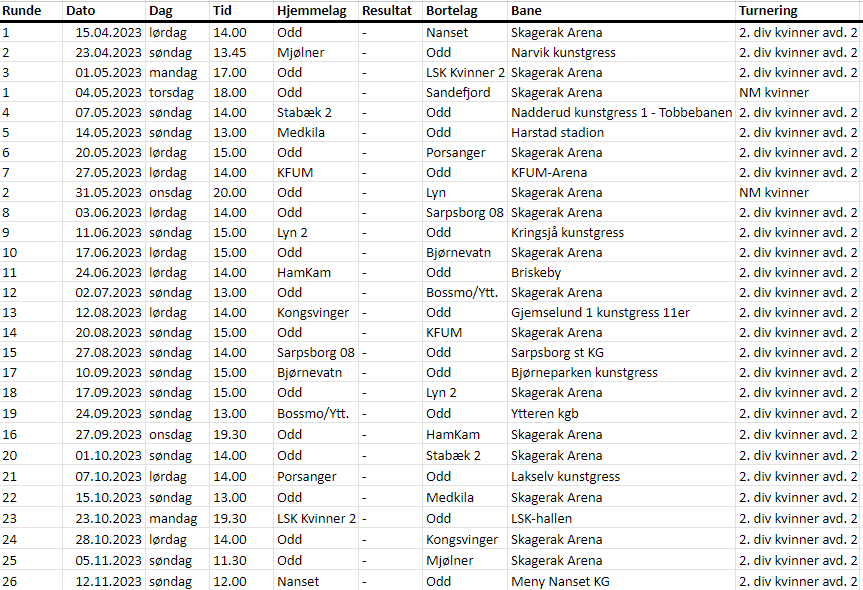This screenshot has width=863, height=590.
Task: Click Bjørnevatn in the Bortelag column
Action: 458,253
